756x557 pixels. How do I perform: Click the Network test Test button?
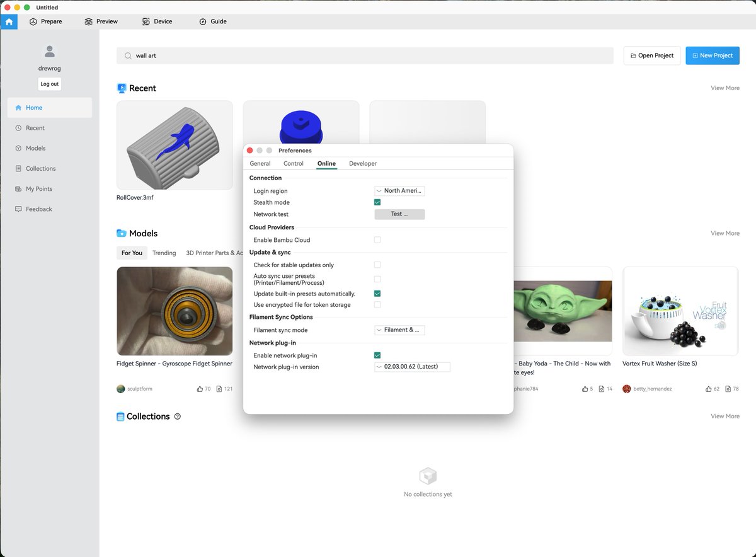[x=399, y=214]
